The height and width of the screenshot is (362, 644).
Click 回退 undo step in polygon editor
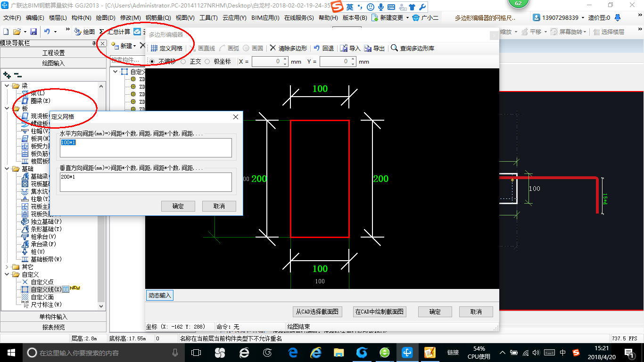[x=323, y=48]
